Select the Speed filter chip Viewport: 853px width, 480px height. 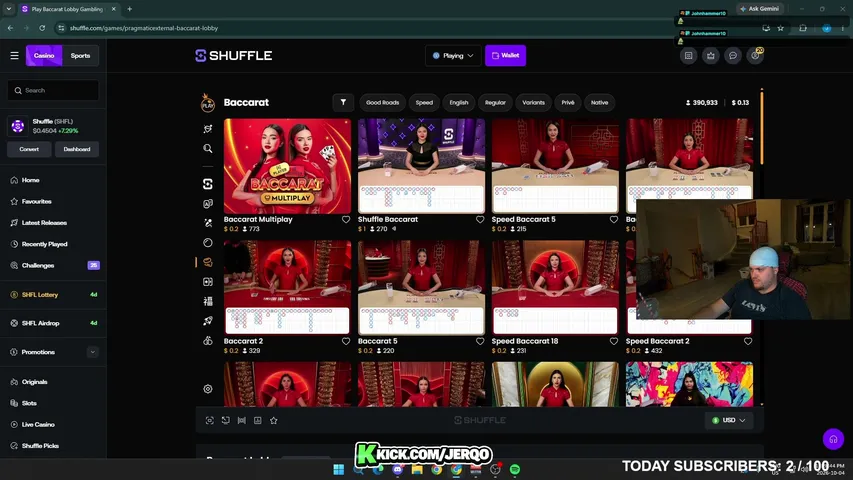point(424,102)
